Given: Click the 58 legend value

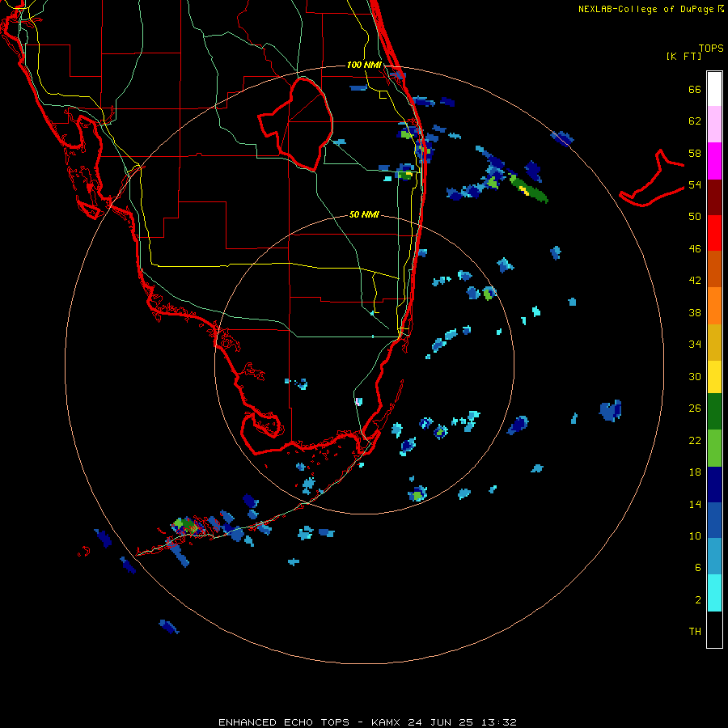Looking at the screenshot, I should point(695,153).
